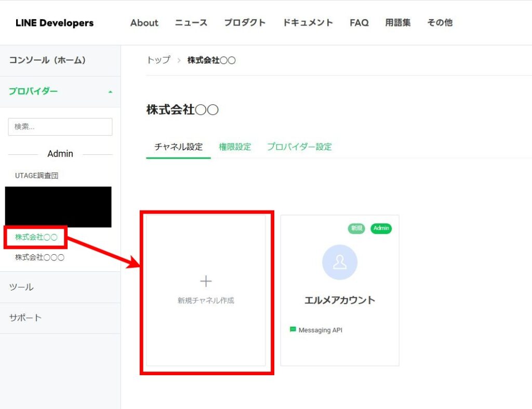Click the エルメアカウント profile avatar icon
Viewport: 532px width, 409px height.
point(340,262)
